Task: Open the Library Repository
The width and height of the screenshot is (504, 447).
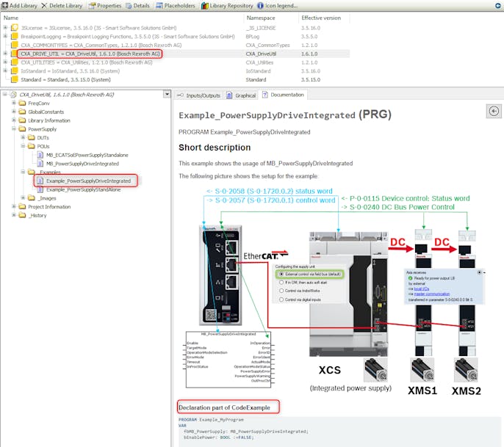Action: 227,5
